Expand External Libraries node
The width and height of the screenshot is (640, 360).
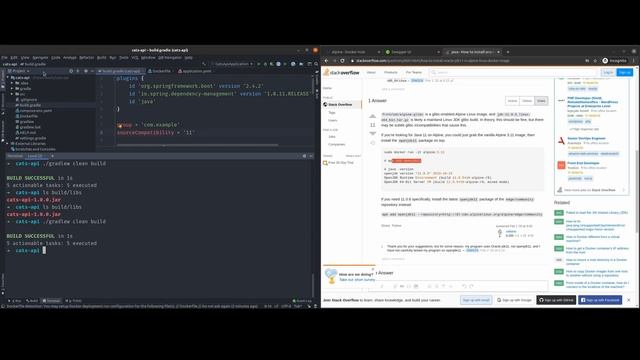coord(7,144)
